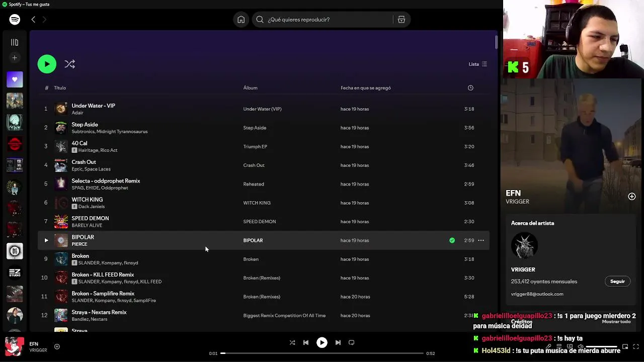
Task: Toggle the green liked checkmark on BIPOLAR
Action: tap(452, 240)
